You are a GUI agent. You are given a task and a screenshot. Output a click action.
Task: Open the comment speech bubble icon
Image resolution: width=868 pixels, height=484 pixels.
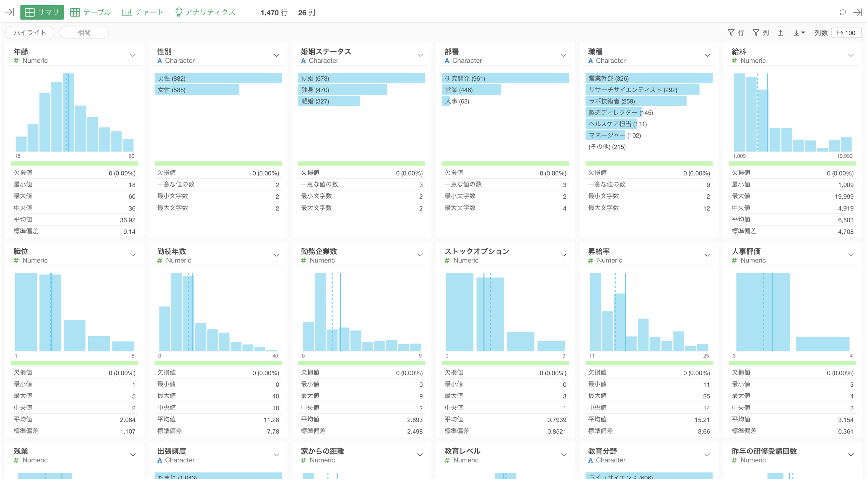point(842,13)
